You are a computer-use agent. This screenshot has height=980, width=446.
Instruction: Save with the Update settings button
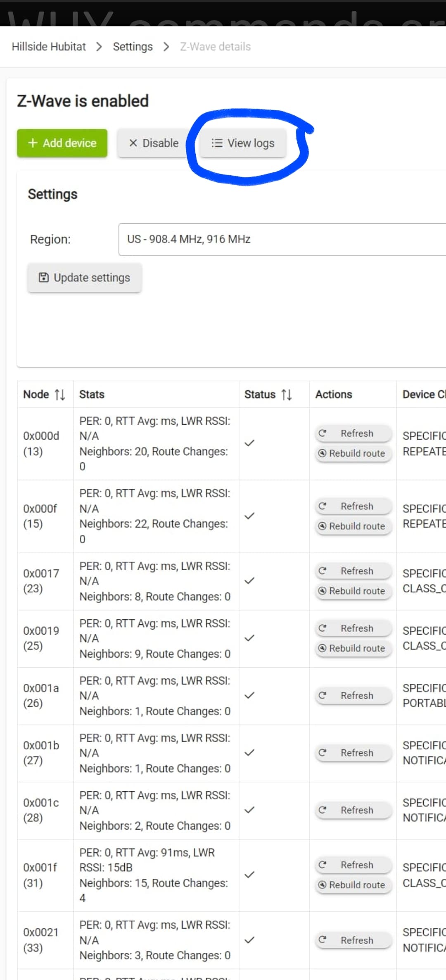pyautogui.click(x=84, y=278)
